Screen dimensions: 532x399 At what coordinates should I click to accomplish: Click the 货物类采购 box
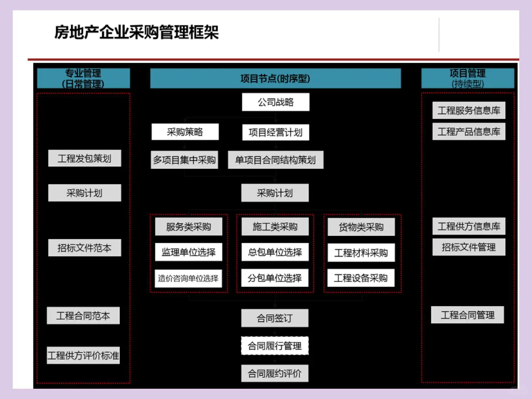[x=361, y=227]
